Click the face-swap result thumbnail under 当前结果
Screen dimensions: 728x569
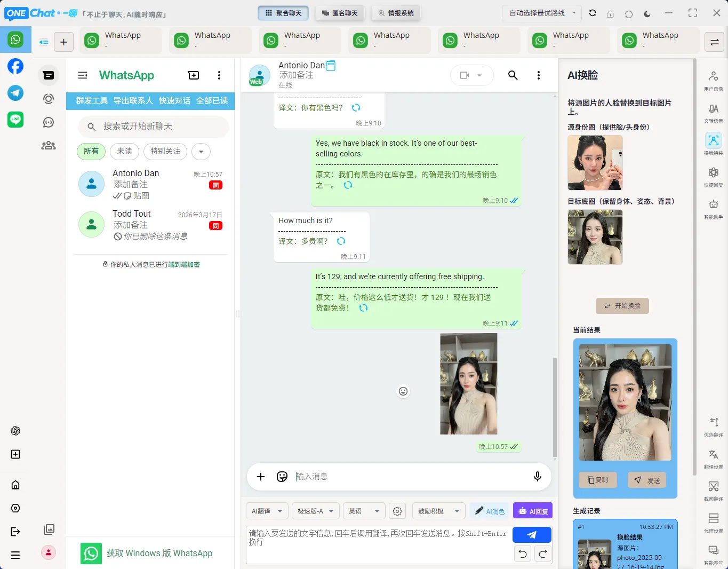point(625,402)
